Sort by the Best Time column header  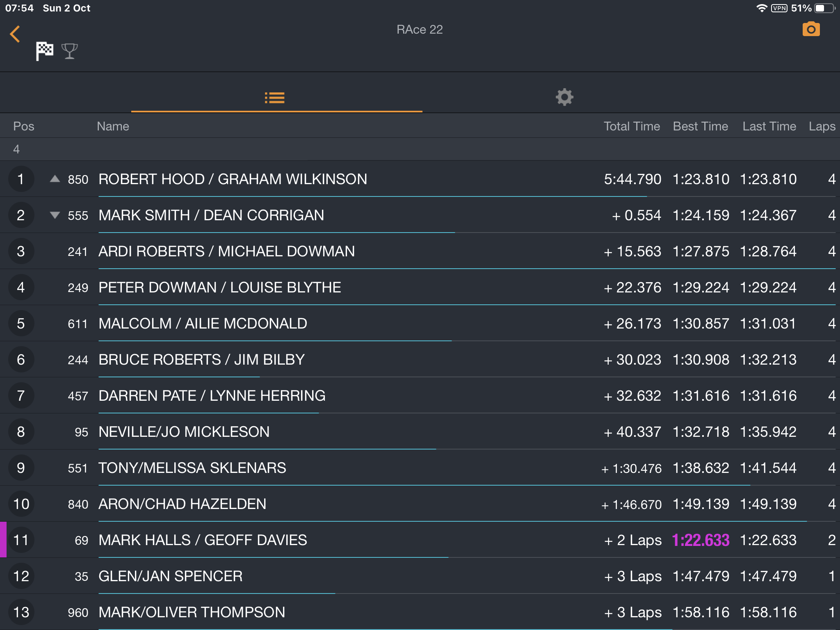(701, 126)
